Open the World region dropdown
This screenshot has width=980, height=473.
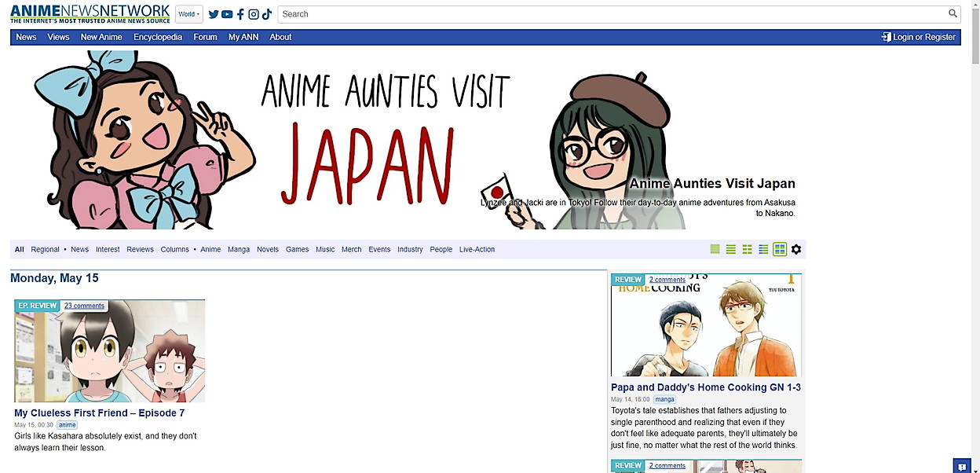click(188, 14)
